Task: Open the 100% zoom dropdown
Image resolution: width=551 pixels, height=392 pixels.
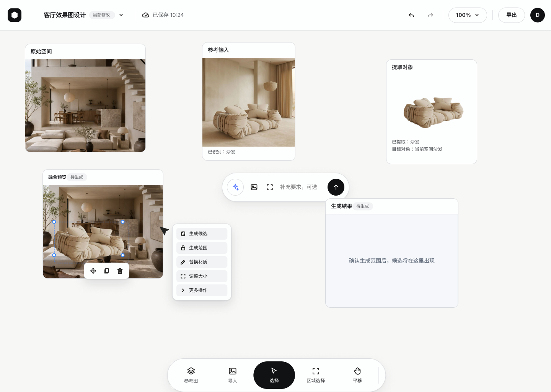Action: [x=468, y=15]
